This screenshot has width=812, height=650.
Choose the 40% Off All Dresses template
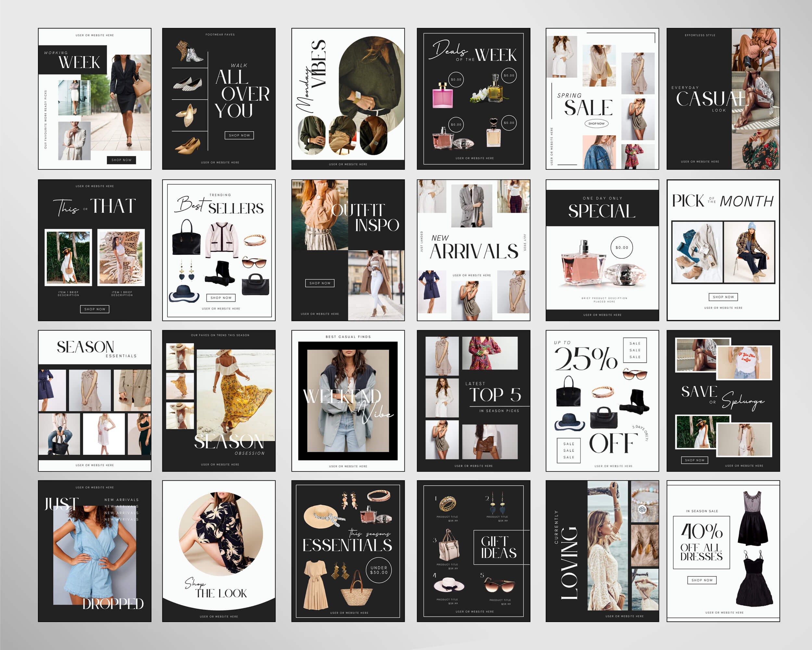click(x=723, y=551)
